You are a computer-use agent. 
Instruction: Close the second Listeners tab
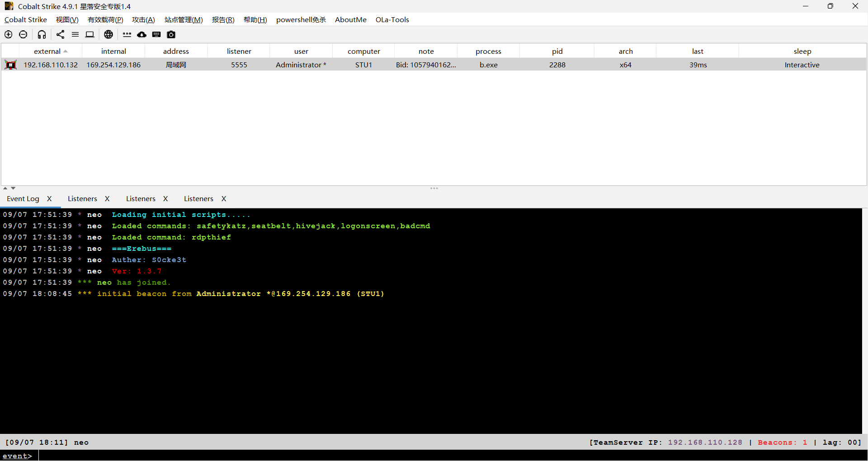coord(165,199)
